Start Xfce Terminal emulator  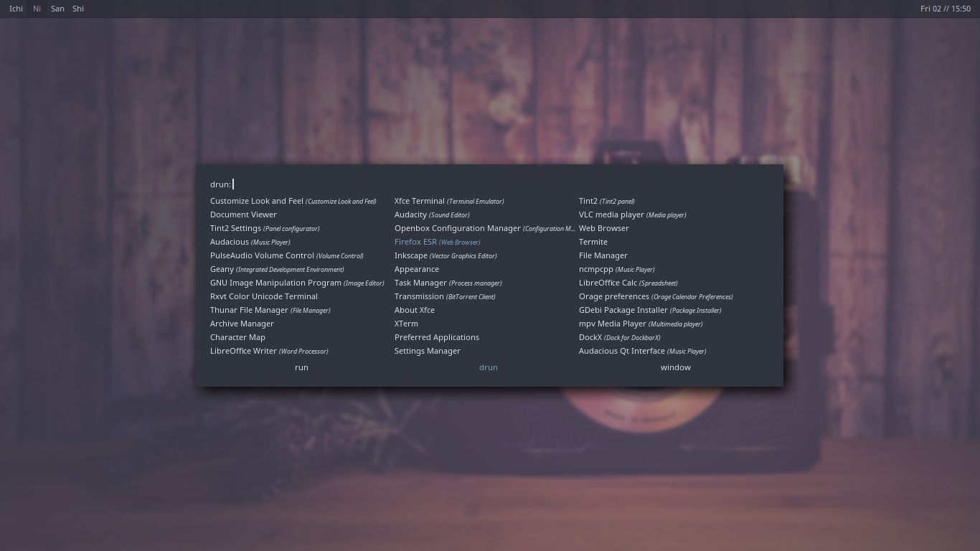coord(420,201)
